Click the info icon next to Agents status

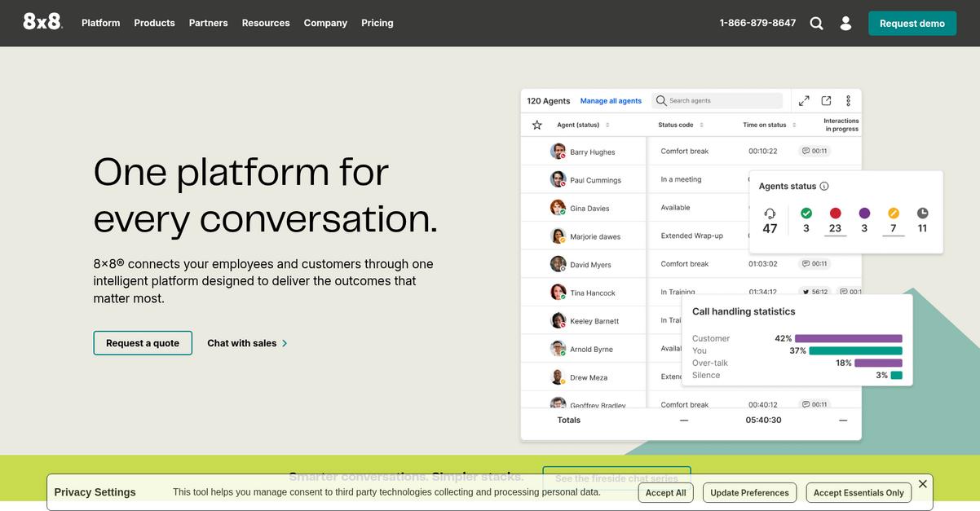point(824,186)
